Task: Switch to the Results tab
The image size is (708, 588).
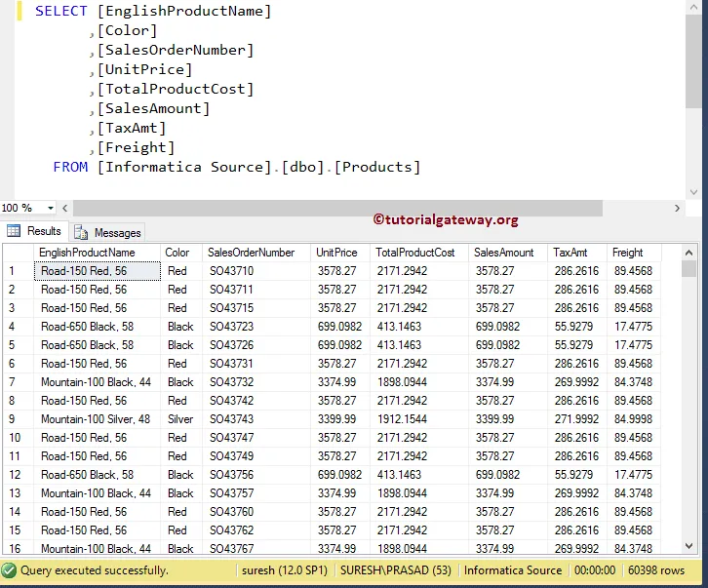Action: click(34, 231)
